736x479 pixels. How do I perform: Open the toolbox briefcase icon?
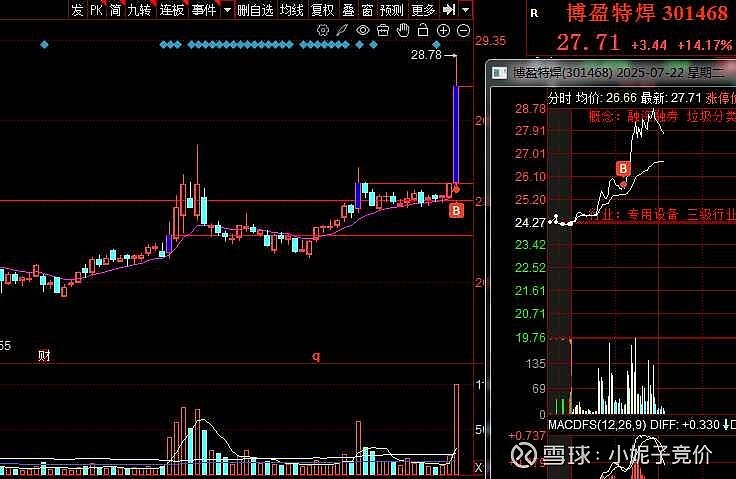coord(383,31)
